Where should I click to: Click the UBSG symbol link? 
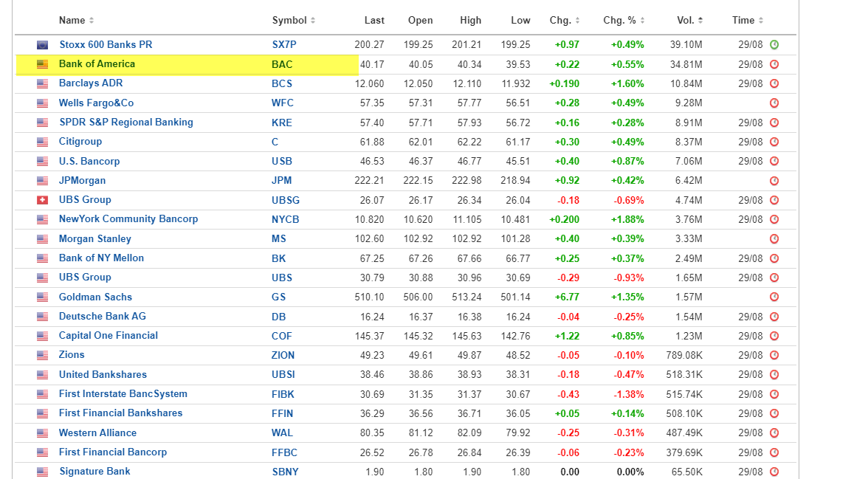coord(286,200)
